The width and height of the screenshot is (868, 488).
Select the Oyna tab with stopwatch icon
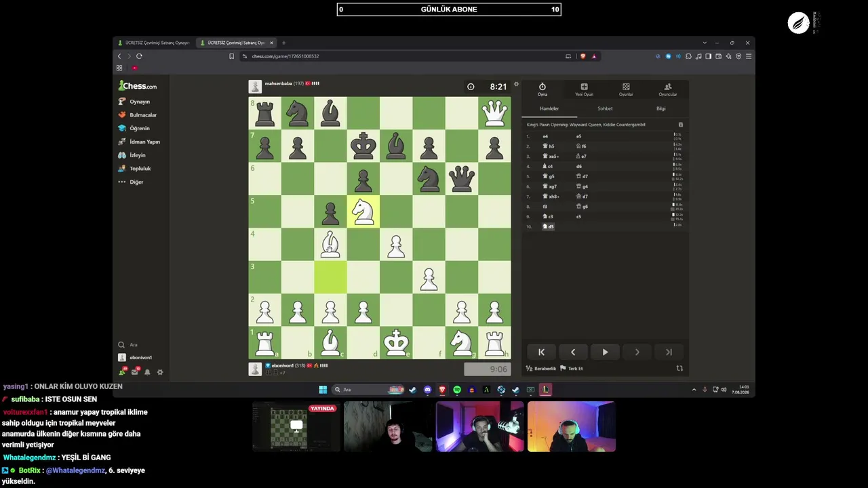pos(542,89)
